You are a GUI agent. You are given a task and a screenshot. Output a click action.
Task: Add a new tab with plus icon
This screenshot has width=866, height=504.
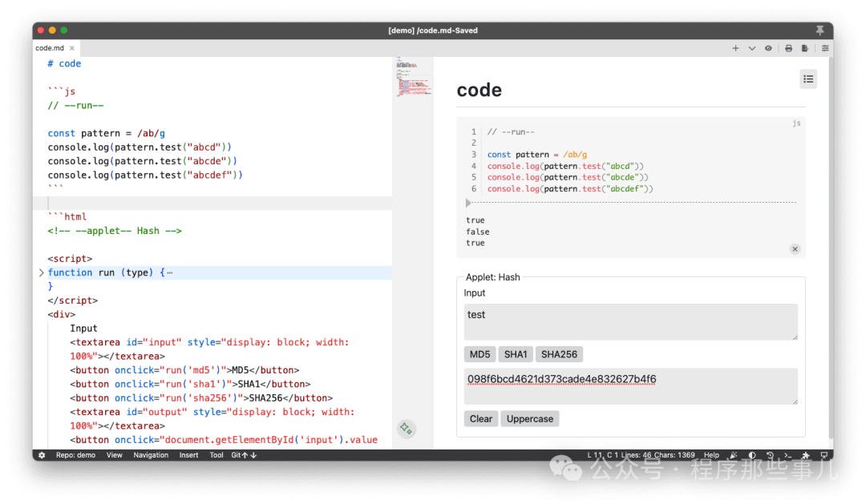735,48
